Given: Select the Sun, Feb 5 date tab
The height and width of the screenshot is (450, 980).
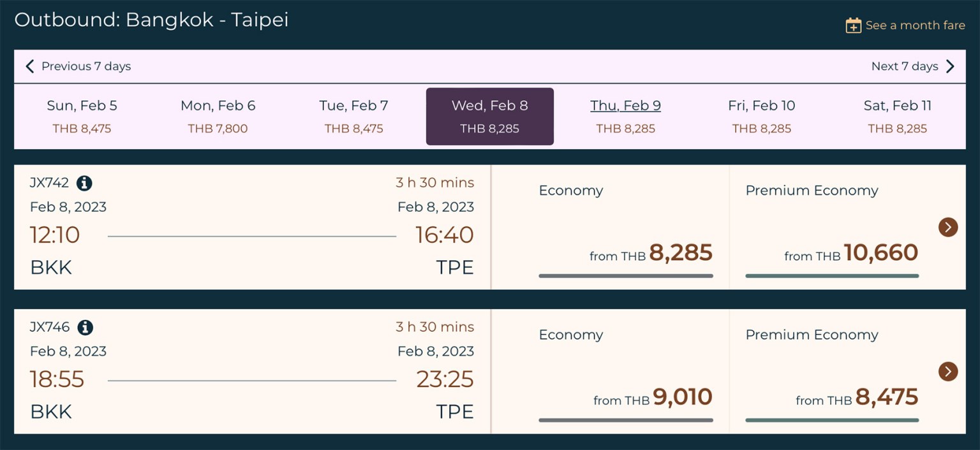Looking at the screenshot, I should [82, 117].
